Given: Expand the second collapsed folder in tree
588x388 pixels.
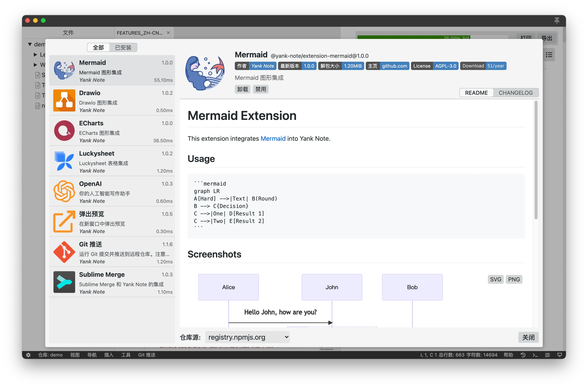Looking at the screenshot, I should pyautogui.click(x=35, y=65).
